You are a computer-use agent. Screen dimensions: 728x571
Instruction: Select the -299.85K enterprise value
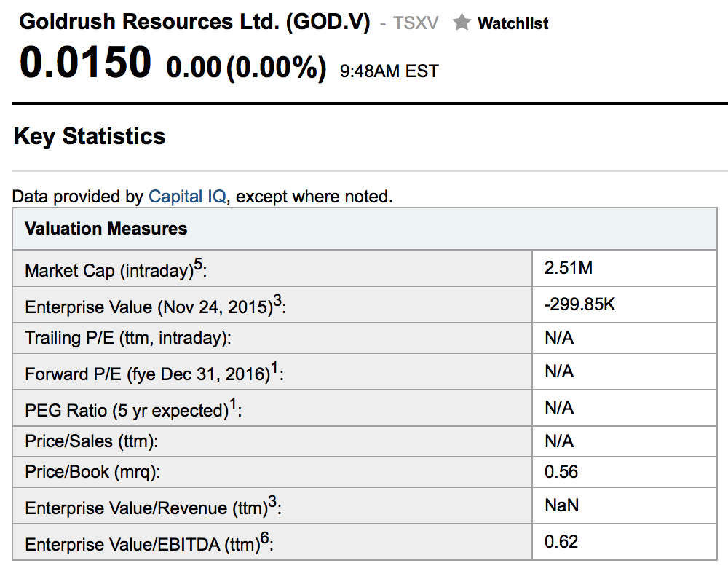(x=579, y=304)
